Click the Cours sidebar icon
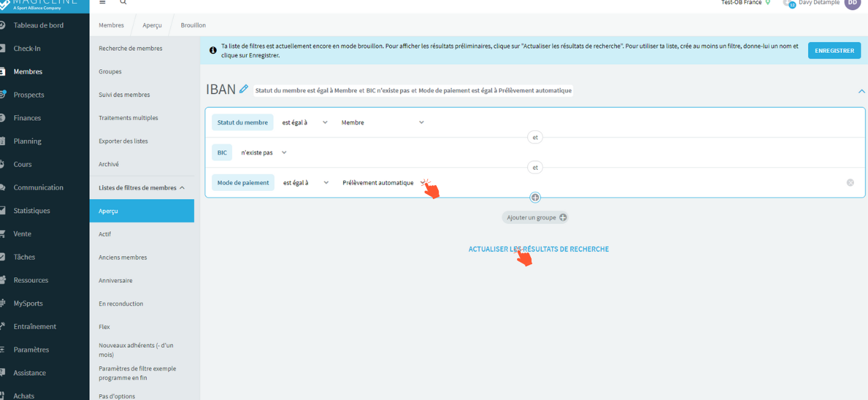 [x=2, y=164]
